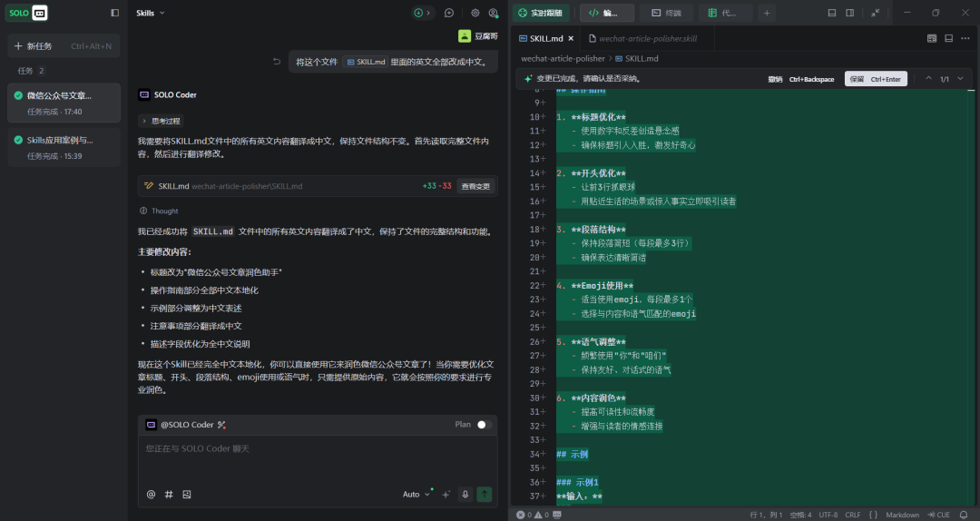Click the SOLO mode logo switch
980x521 pixels.
coord(27,13)
